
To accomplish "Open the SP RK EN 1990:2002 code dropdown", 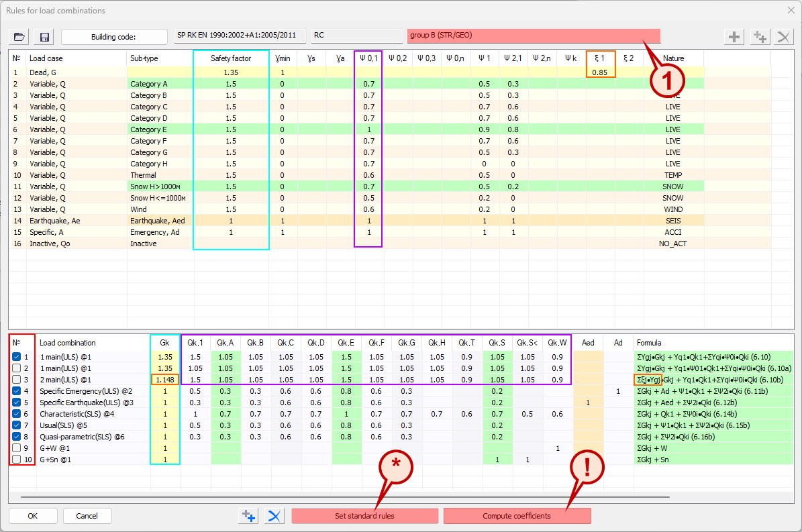I will coord(239,36).
